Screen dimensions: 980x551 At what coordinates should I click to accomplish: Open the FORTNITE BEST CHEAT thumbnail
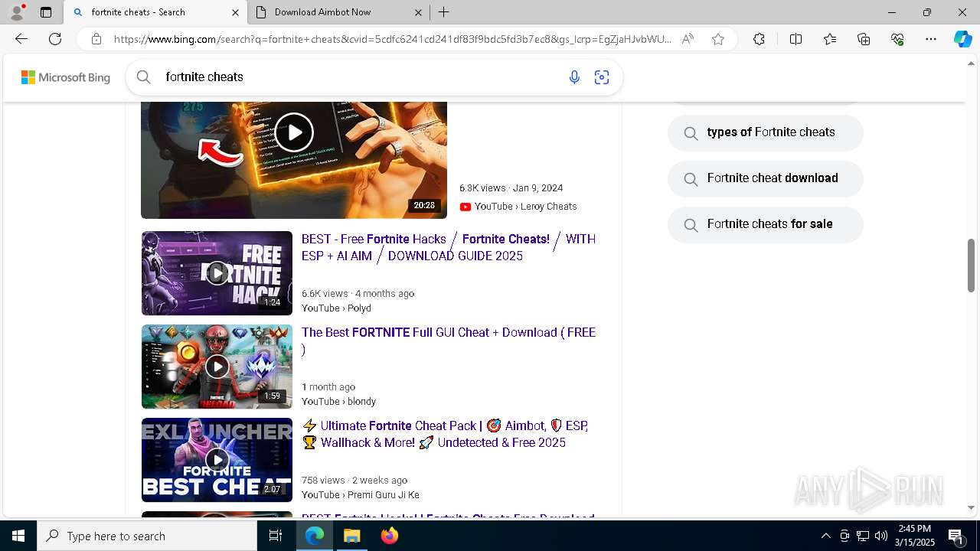(x=217, y=460)
